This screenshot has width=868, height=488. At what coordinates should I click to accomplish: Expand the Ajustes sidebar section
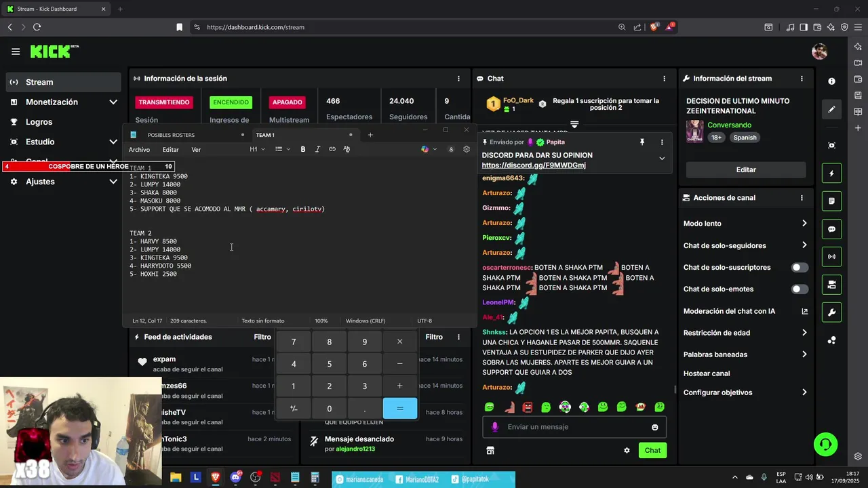tap(113, 182)
